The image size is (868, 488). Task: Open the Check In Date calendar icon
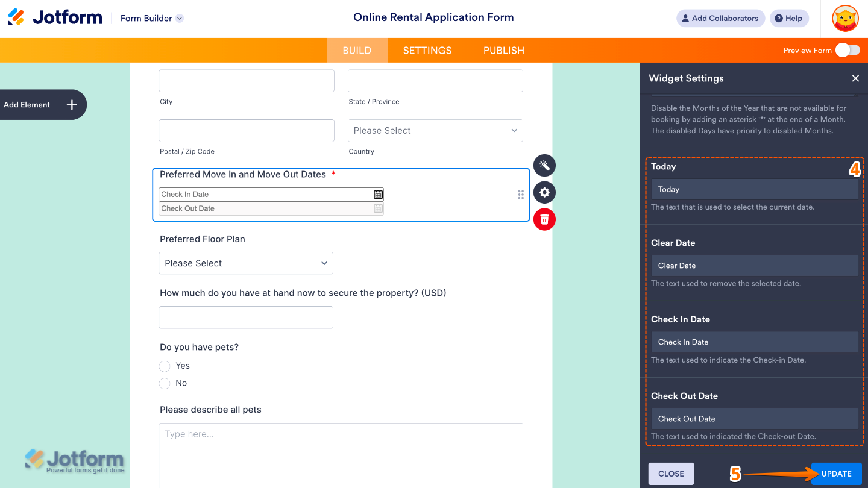(x=378, y=194)
